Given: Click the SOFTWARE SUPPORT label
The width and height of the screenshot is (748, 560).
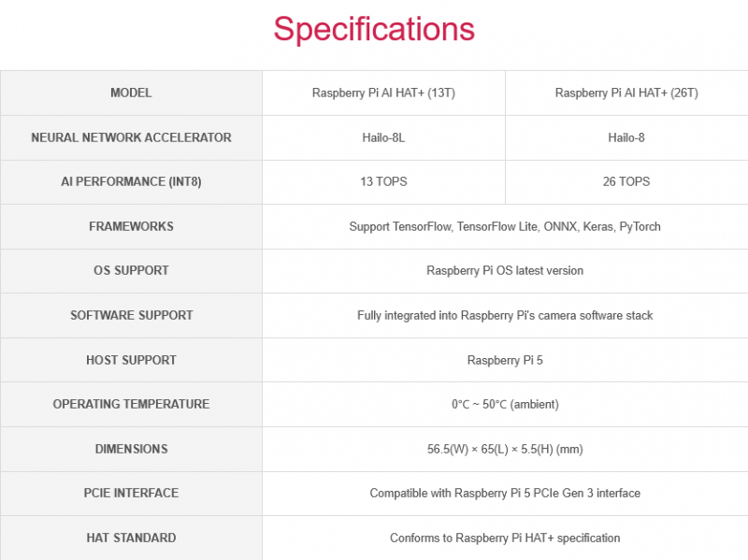Looking at the screenshot, I should pyautogui.click(x=131, y=315).
